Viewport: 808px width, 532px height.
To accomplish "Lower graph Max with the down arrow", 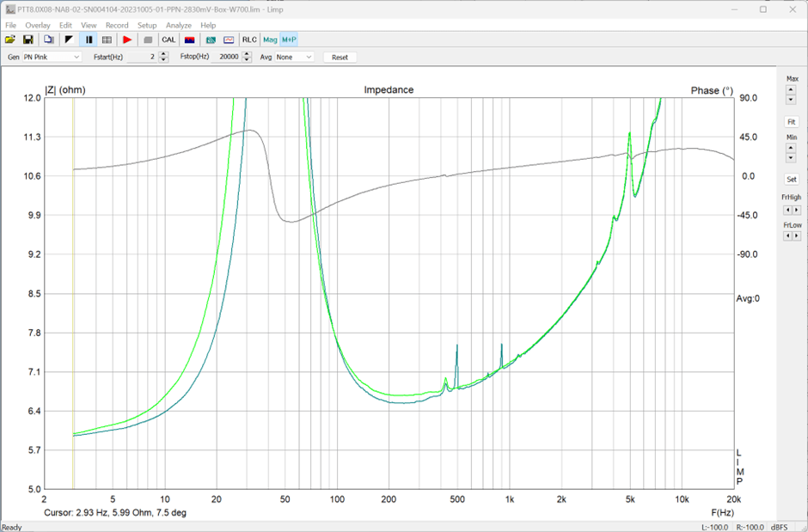I will 791,100.
